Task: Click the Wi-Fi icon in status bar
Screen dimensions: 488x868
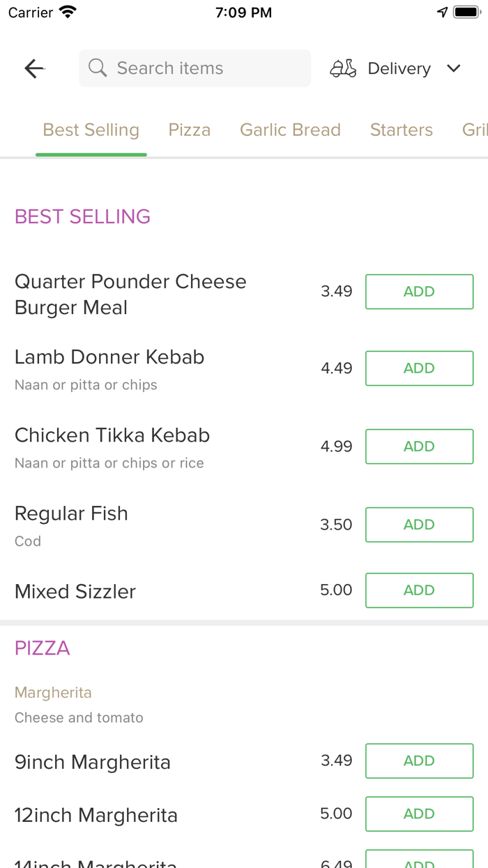Action: click(68, 11)
